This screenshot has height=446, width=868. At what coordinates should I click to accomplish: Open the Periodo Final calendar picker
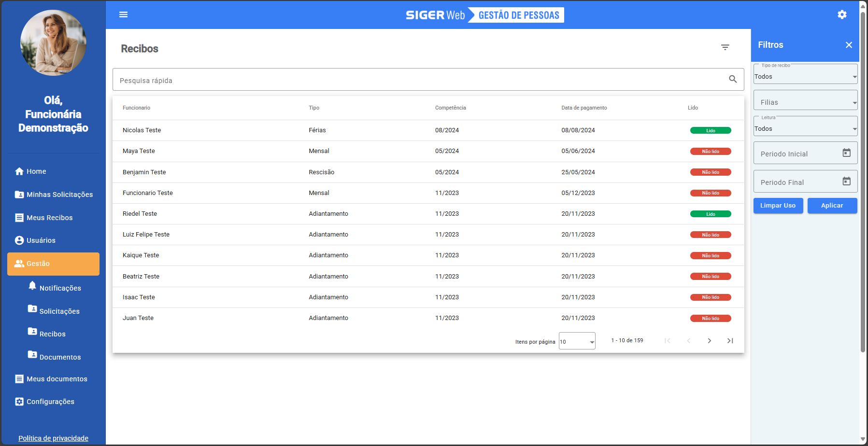pos(846,181)
